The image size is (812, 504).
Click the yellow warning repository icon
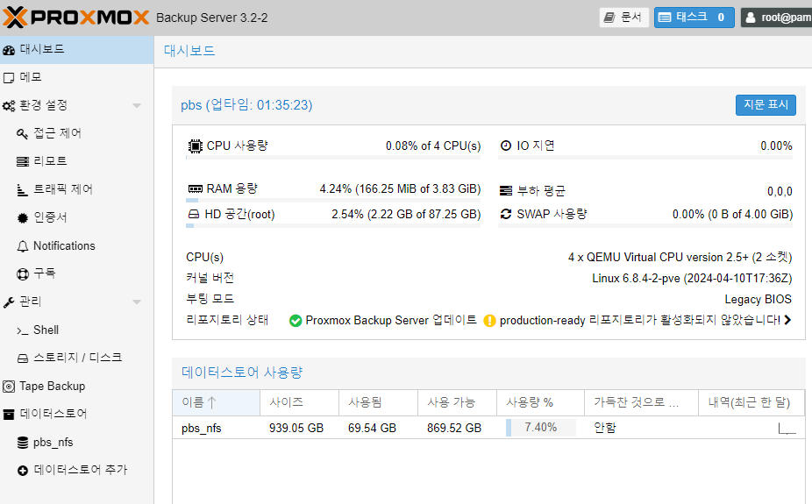[x=489, y=321]
